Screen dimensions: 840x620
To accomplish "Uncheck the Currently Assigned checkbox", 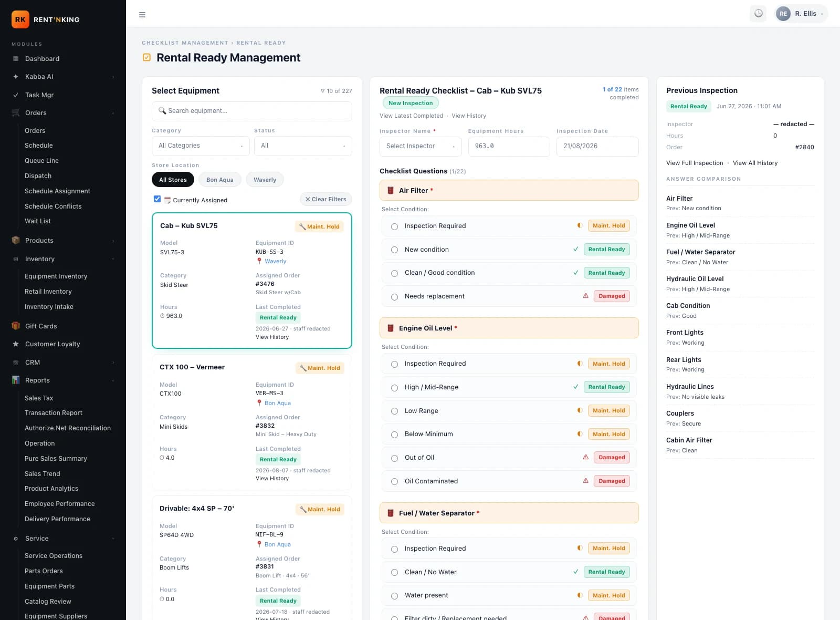I will [x=157, y=199].
